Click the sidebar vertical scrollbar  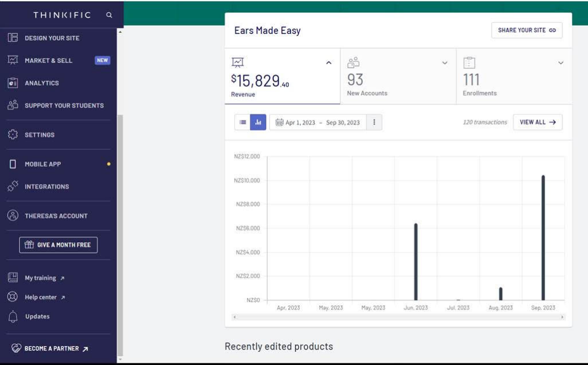[120, 235]
